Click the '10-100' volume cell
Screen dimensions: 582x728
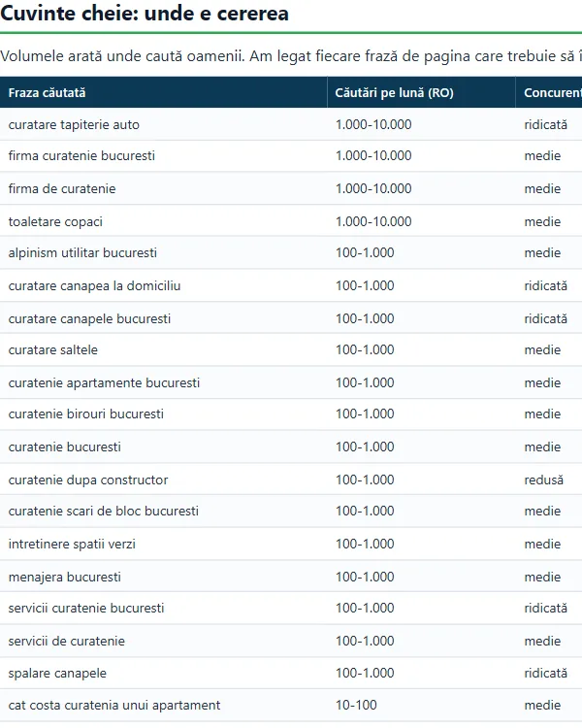point(421,706)
